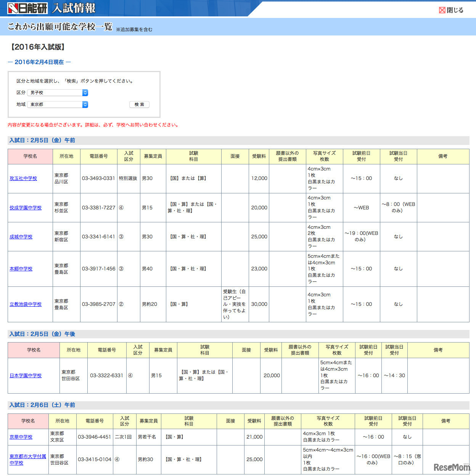
Task: Click the 〜19：00(WEBのみ) cell
Action: [361, 236]
